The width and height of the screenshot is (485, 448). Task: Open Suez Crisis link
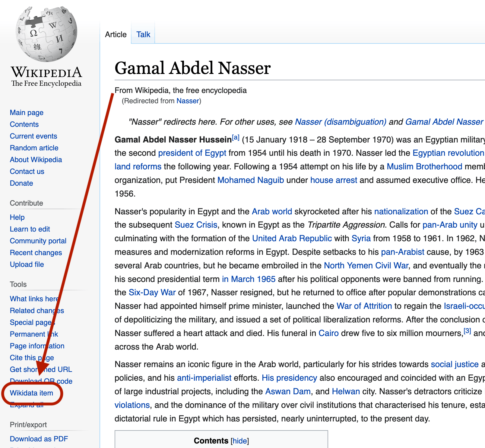pyautogui.click(x=196, y=225)
